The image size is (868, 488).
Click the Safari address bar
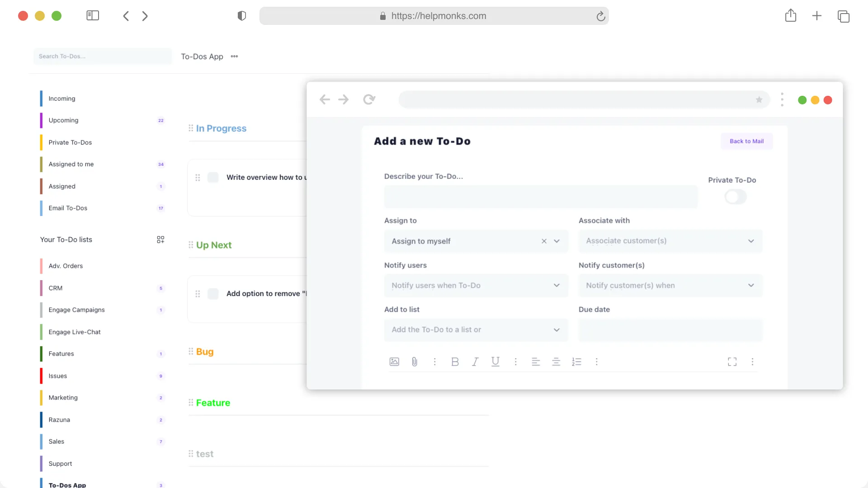click(x=434, y=16)
